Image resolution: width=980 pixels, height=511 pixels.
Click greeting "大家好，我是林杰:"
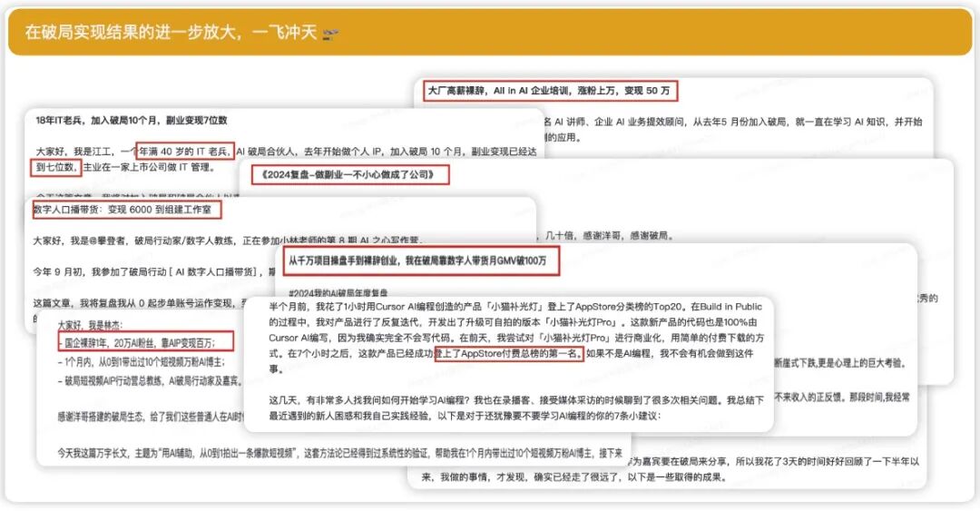90,325
